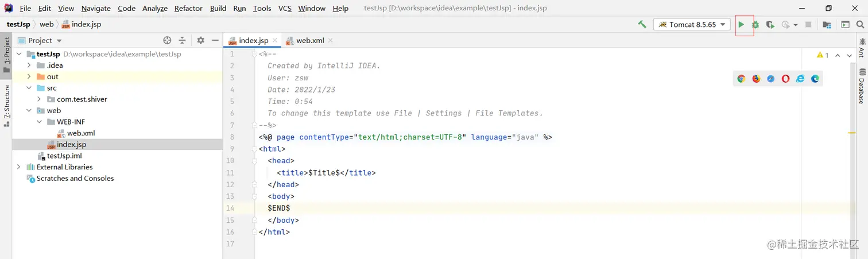Viewport: 868px width, 259px height.
Task: Collapse the src folder
Action: pyautogui.click(x=29, y=88)
